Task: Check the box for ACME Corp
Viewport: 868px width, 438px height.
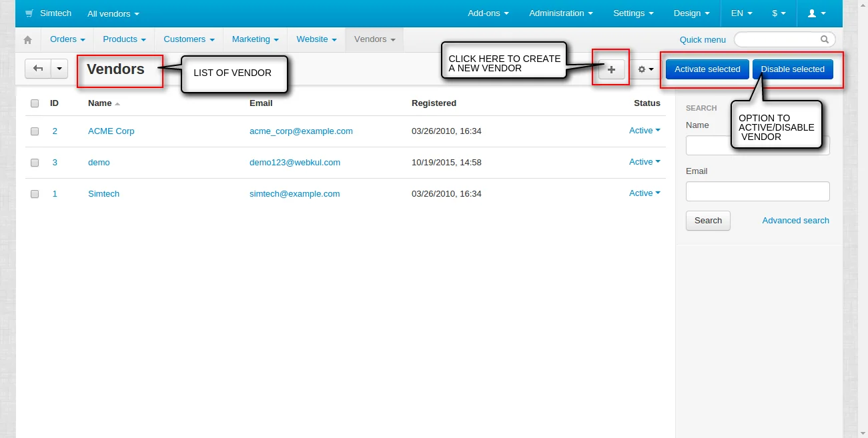Action: (35, 131)
